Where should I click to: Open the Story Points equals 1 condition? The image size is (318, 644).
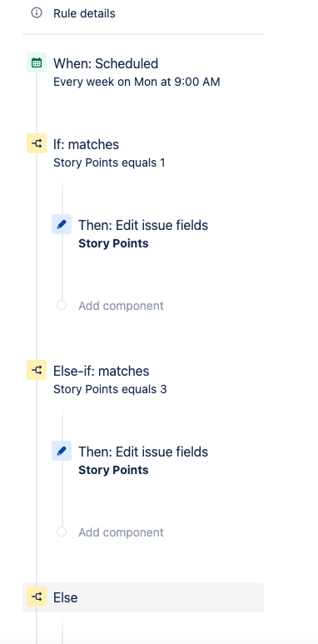click(109, 162)
